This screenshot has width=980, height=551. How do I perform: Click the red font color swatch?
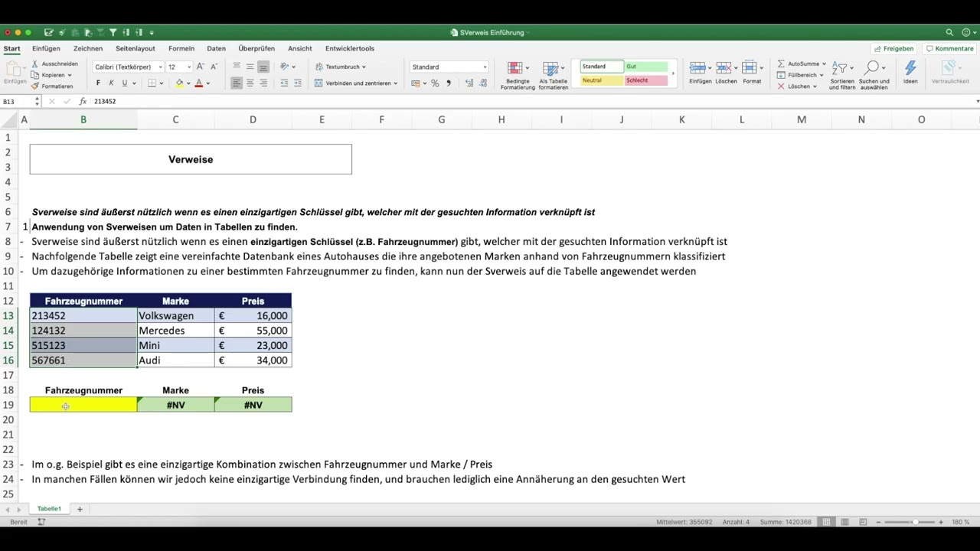coord(198,83)
